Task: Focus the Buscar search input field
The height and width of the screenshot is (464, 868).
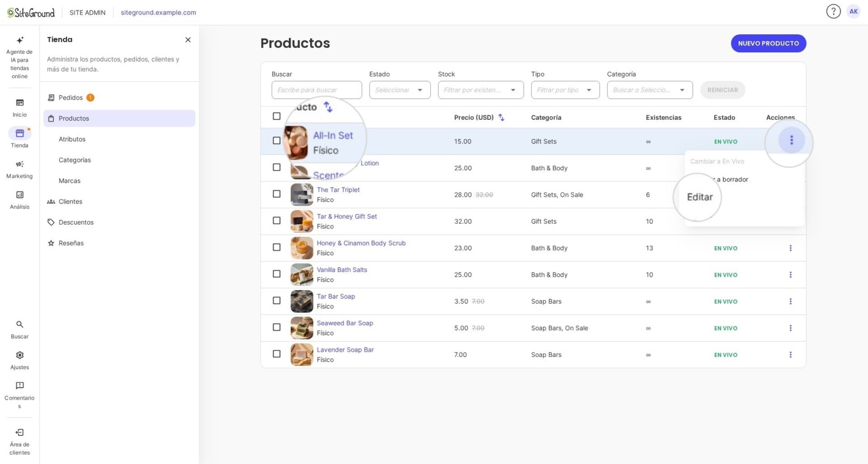Action: [x=316, y=90]
